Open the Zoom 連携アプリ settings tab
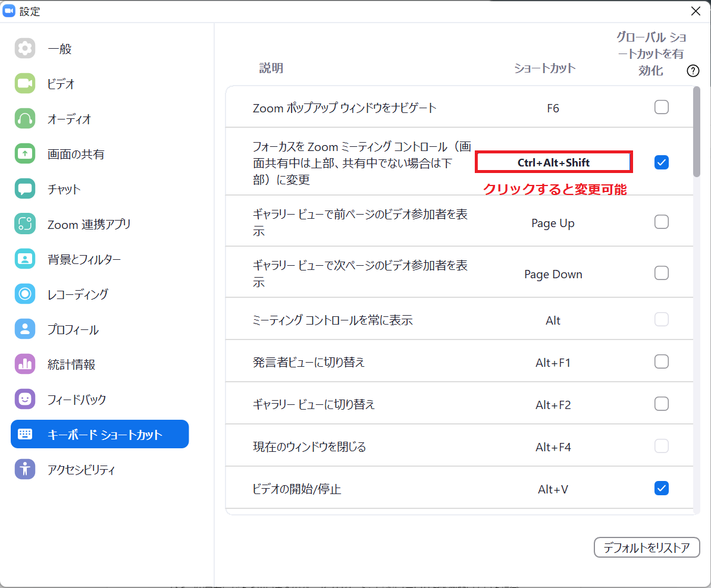The image size is (711, 588). click(89, 224)
